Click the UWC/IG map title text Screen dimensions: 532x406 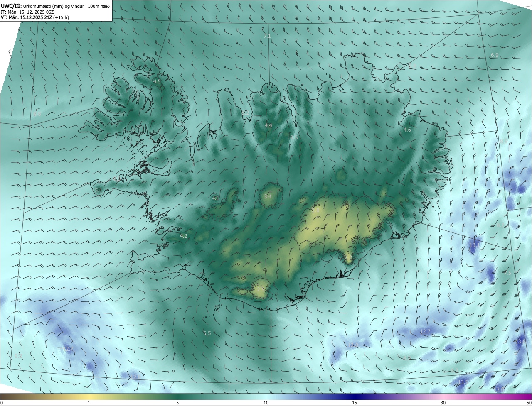point(56,6)
